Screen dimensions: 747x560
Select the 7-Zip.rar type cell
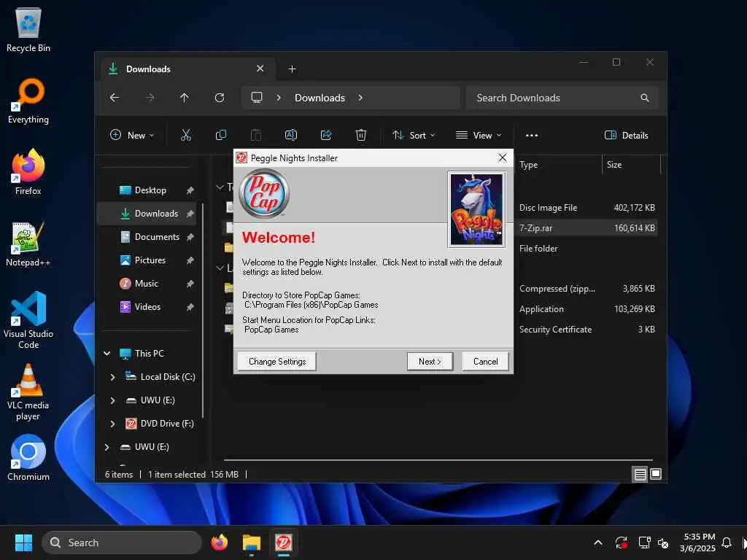point(535,228)
